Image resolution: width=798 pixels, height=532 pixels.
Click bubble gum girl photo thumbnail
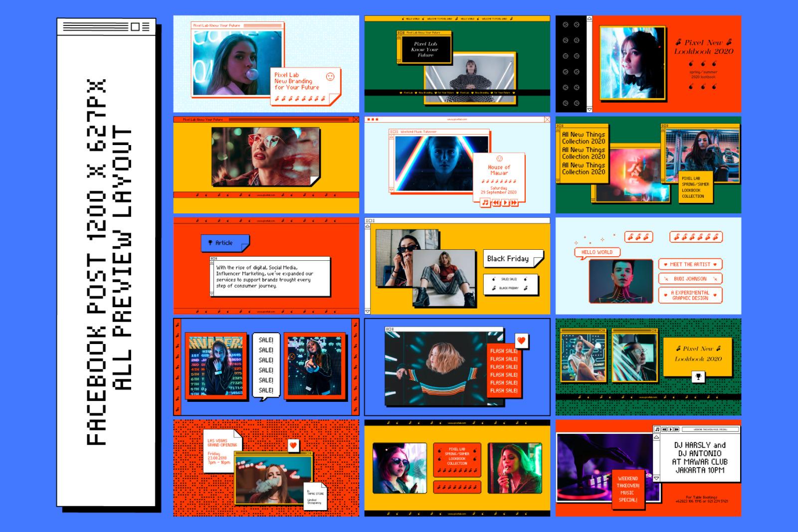tap(237, 63)
